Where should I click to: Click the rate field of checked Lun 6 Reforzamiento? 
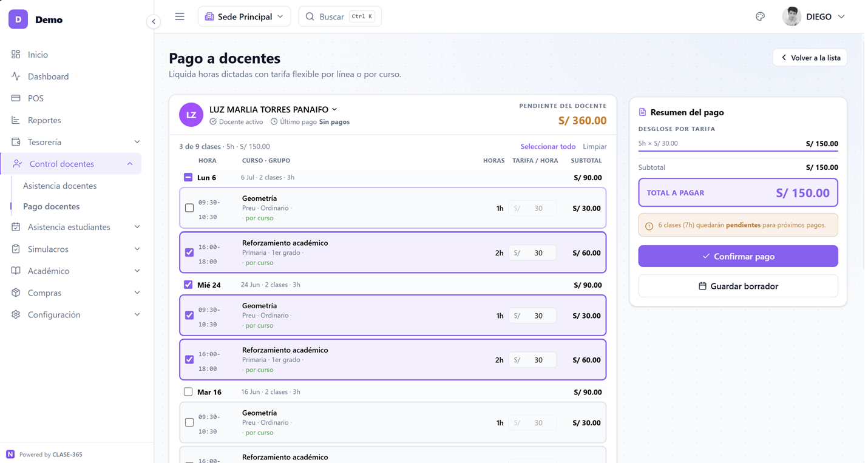point(532,253)
